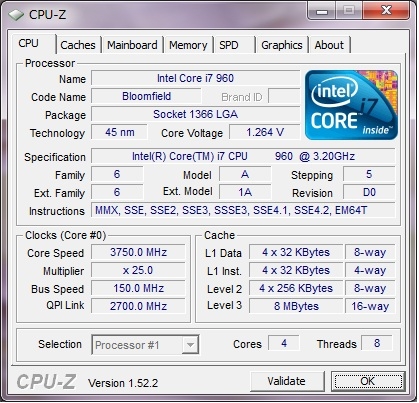Click the Core Voltage value field
Viewport: 419px width, 403px height.
click(265, 132)
